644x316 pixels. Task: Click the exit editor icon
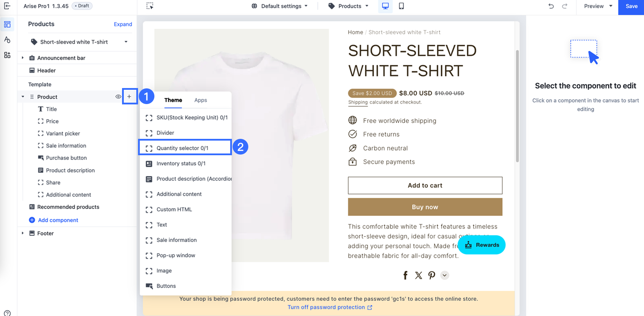pos(7,6)
